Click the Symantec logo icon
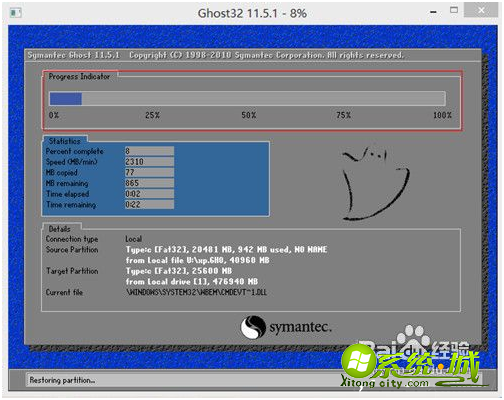The height and width of the screenshot is (400, 504). click(253, 327)
